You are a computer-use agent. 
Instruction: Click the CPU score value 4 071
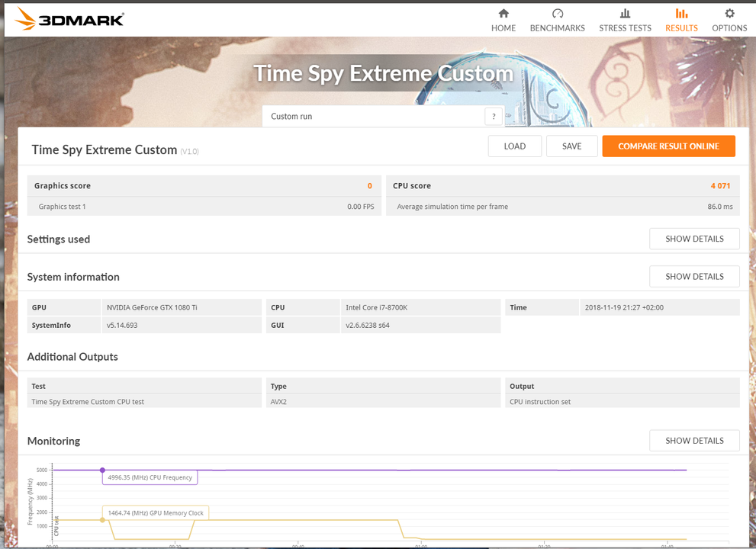coord(720,185)
